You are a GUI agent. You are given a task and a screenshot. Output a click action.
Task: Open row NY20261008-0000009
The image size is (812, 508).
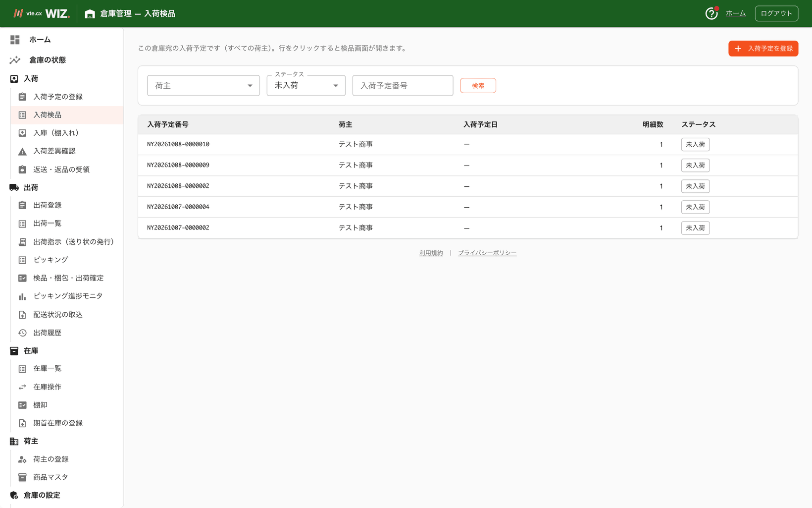point(468,166)
